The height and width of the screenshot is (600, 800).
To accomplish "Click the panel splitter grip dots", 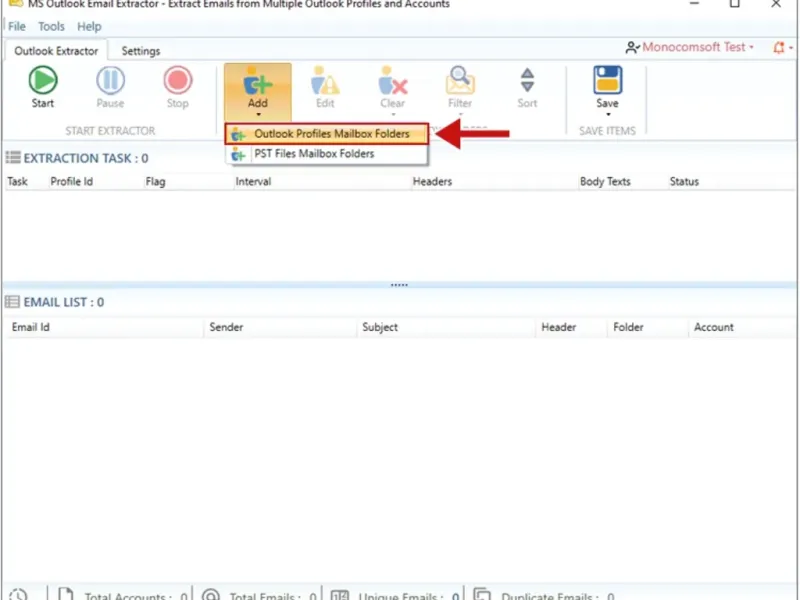I will click(x=399, y=285).
